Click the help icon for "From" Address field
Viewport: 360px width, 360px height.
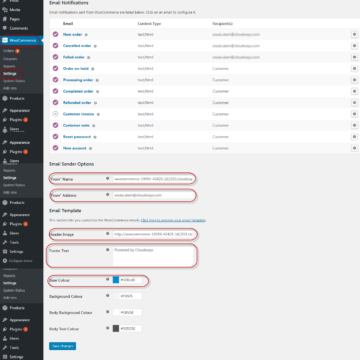107,194
